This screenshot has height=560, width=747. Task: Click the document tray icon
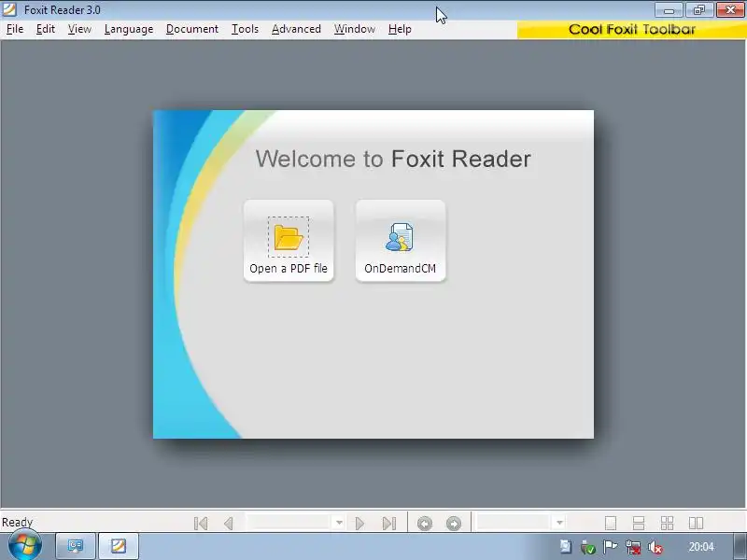(x=566, y=547)
